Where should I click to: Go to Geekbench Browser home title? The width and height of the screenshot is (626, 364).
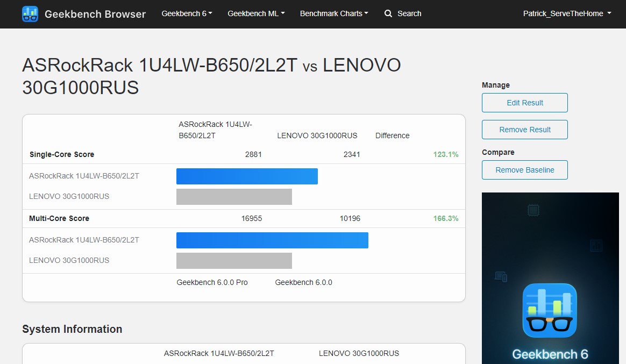pos(95,14)
